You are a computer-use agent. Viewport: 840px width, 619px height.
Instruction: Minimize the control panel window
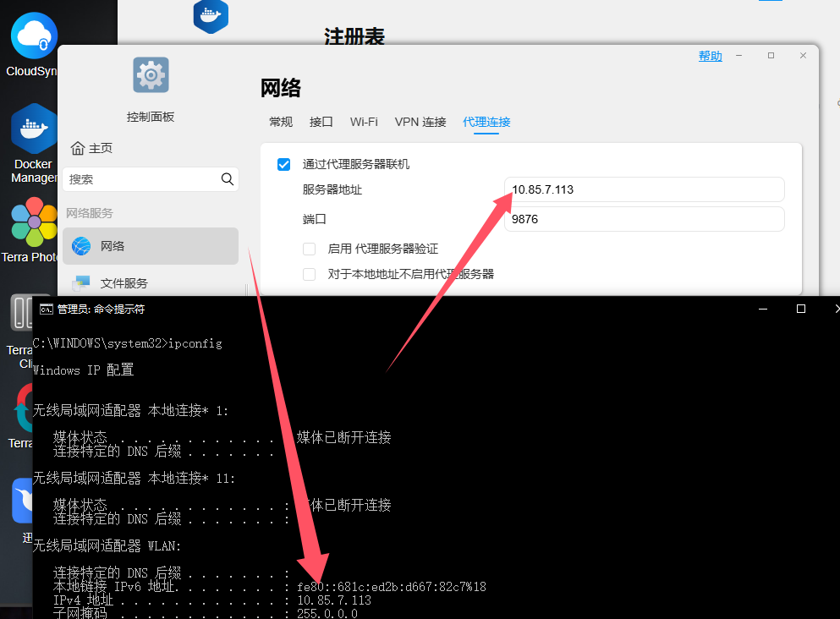(x=738, y=56)
